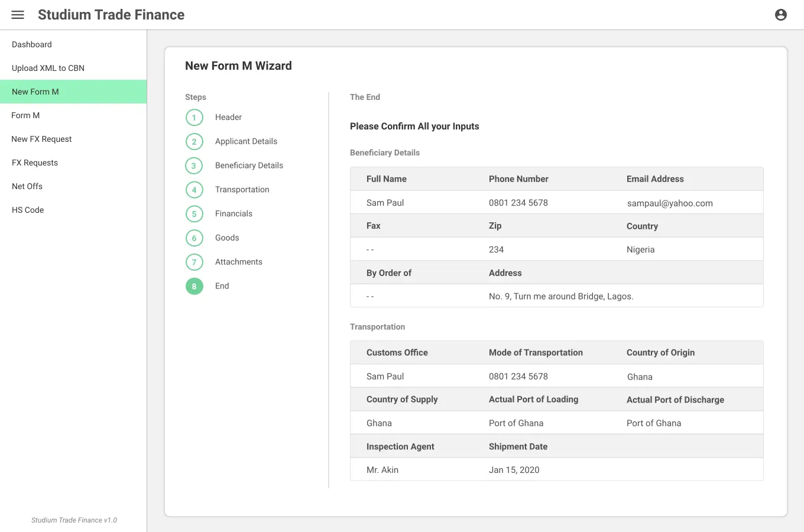Click the address No. 9, Turn me around Bridge
The width and height of the screenshot is (804, 532).
point(561,296)
